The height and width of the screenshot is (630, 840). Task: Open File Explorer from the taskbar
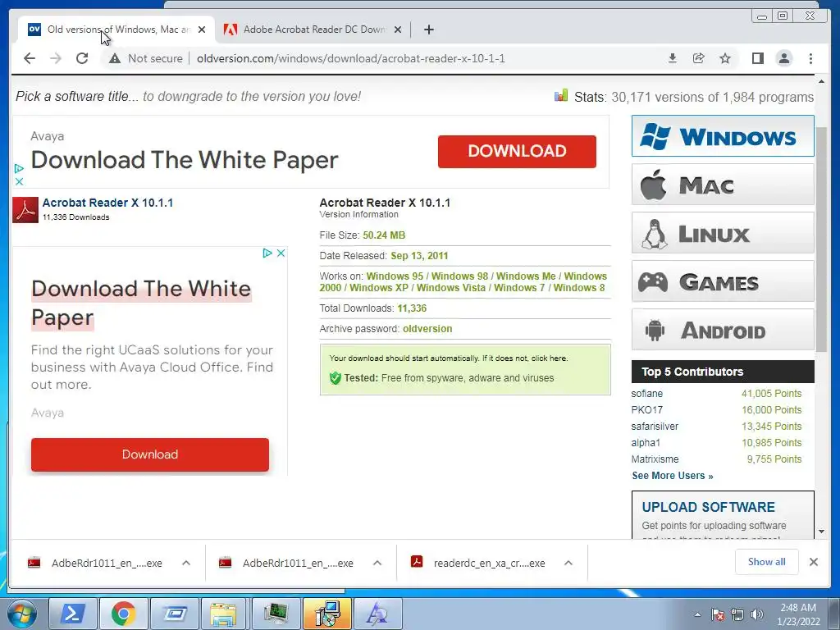click(x=225, y=614)
